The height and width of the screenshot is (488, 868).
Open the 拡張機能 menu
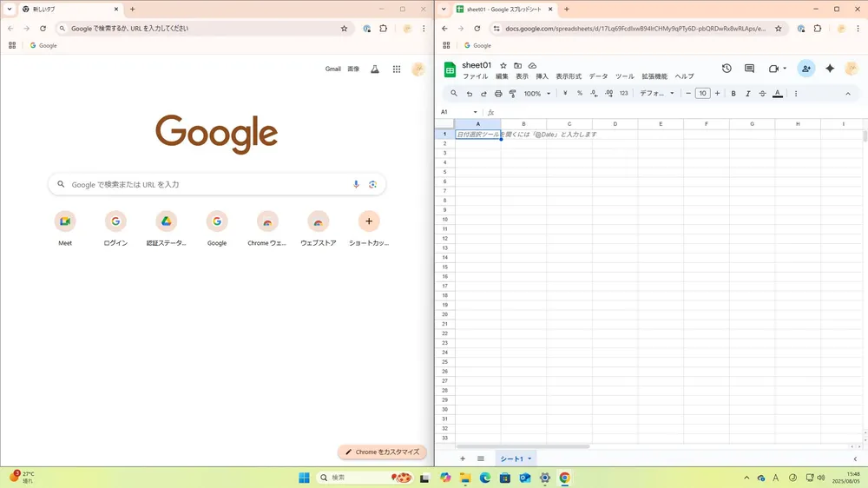[x=654, y=76]
